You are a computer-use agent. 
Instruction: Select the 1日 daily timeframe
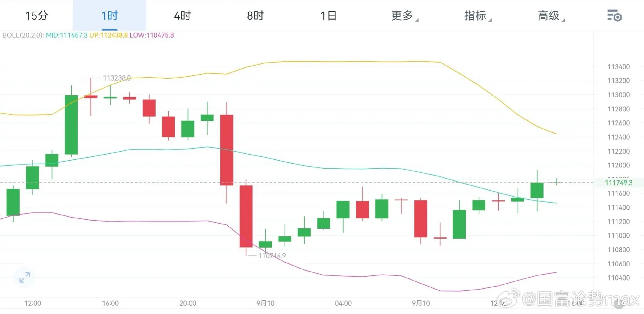coord(328,15)
